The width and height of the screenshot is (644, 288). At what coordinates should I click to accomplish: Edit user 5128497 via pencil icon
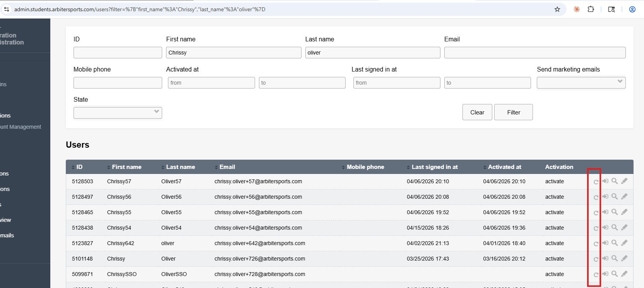pyautogui.click(x=624, y=196)
